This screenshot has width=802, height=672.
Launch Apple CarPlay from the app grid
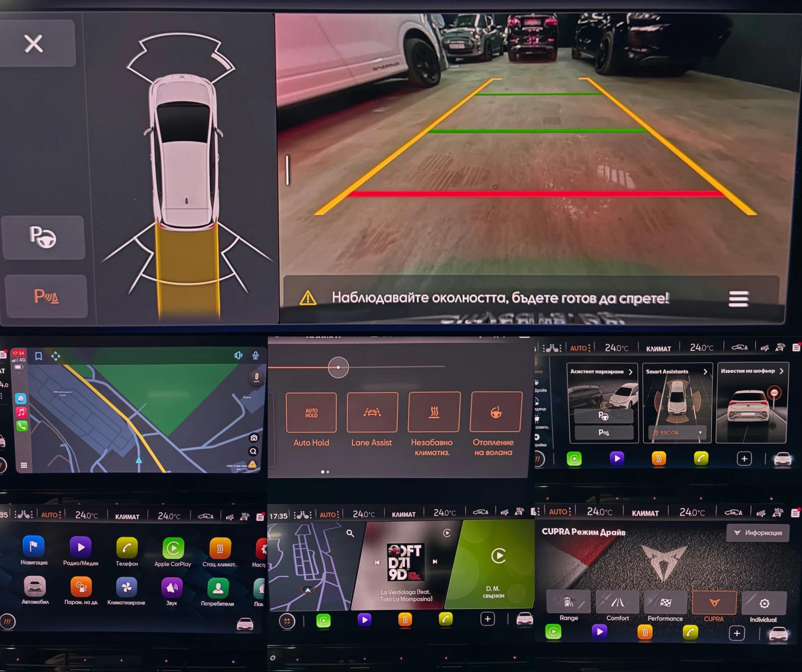173,549
